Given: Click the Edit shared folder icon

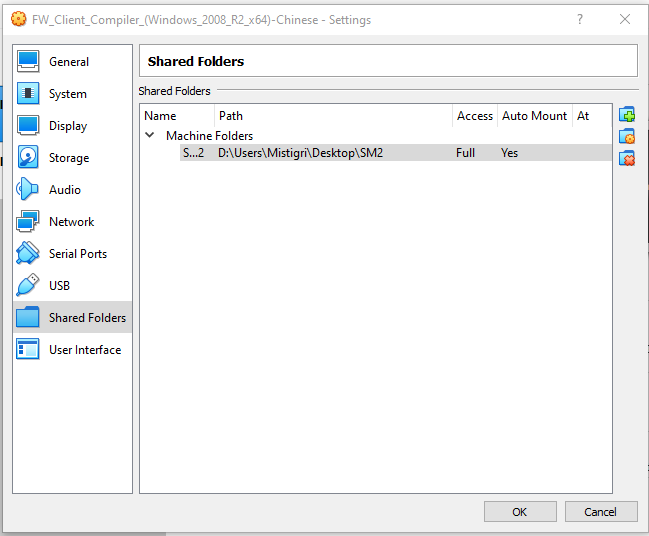Looking at the screenshot, I should point(627,137).
